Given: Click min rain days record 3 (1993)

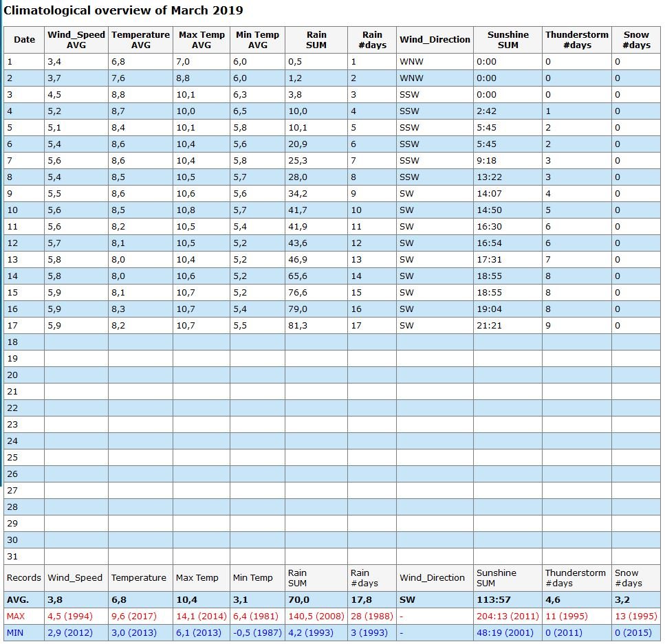Looking at the screenshot, I should (x=369, y=633).
